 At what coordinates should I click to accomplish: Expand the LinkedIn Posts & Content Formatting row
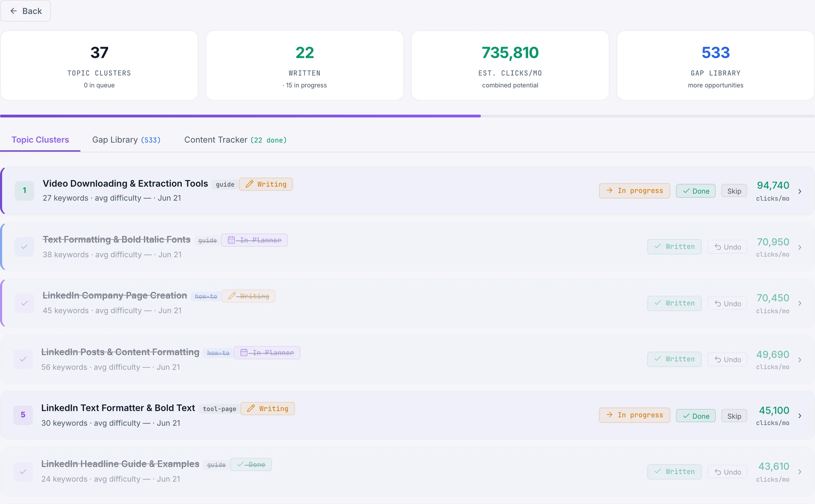point(800,360)
